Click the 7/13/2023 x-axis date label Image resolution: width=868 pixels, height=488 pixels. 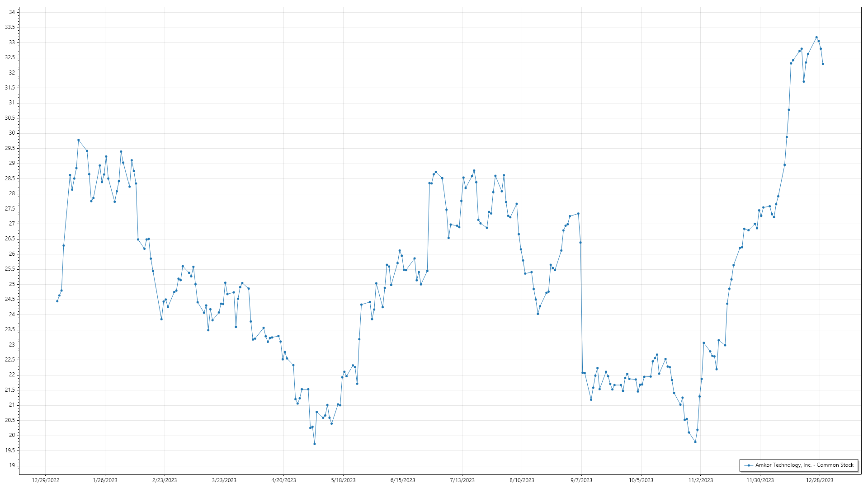coord(462,480)
